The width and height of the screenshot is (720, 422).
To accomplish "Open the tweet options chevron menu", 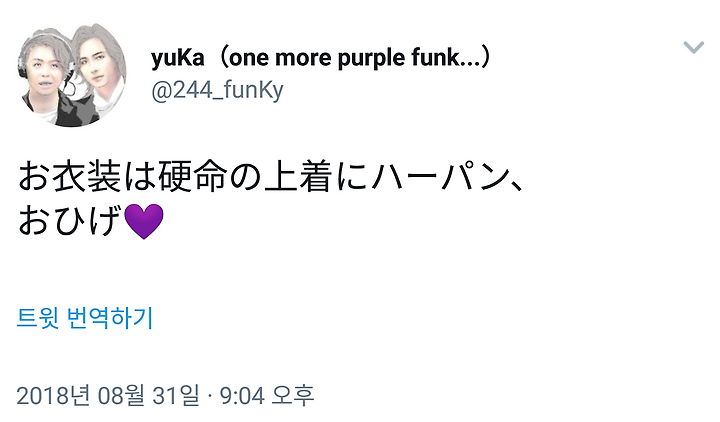I will (694, 48).
